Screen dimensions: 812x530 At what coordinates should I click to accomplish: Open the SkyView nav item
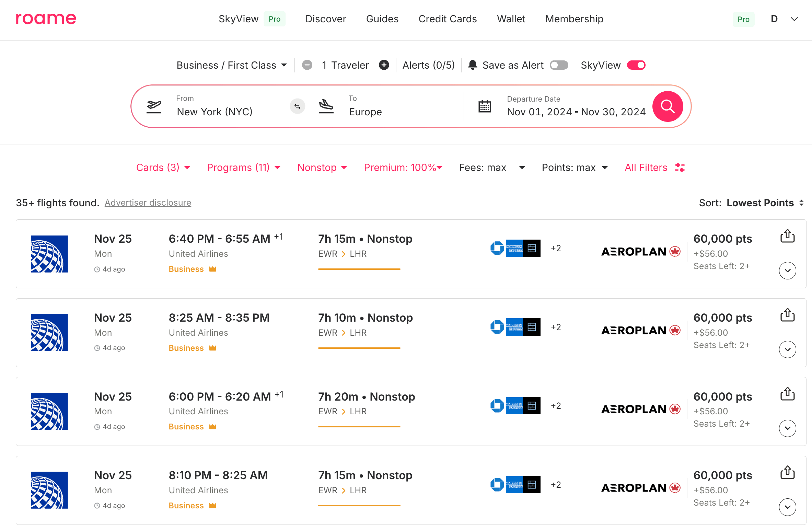pyautogui.click(x=239, y=19)
